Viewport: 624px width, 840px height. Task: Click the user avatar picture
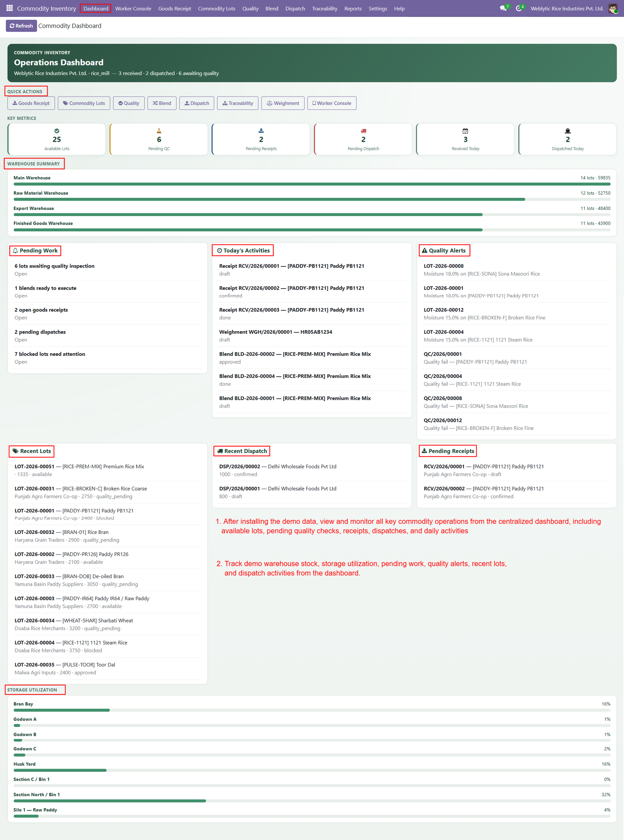coord(613,8)
